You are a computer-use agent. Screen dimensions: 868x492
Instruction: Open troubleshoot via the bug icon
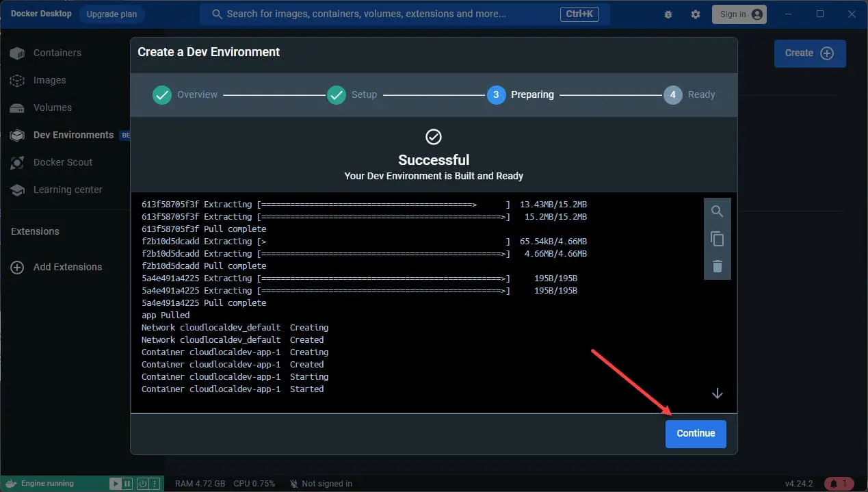(x=668, y=14)
